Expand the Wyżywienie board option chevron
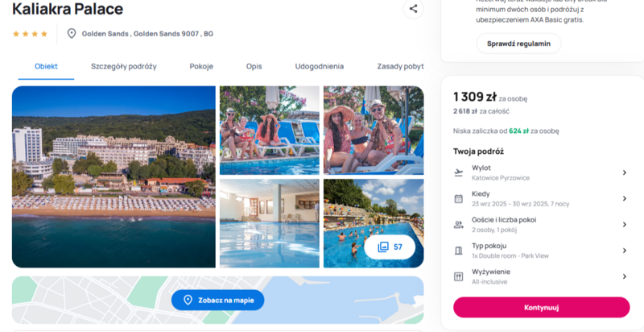 625,276
